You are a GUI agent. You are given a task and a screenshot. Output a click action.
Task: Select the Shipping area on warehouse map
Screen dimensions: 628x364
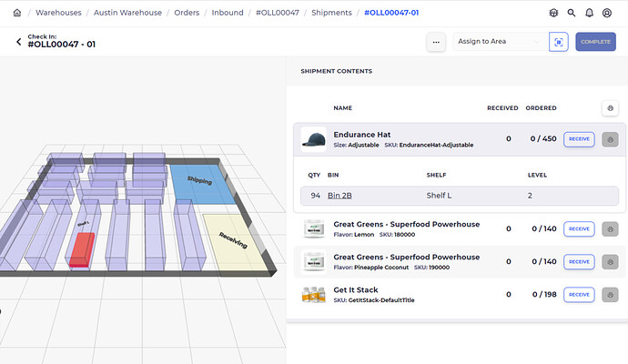tap(201, 184)
